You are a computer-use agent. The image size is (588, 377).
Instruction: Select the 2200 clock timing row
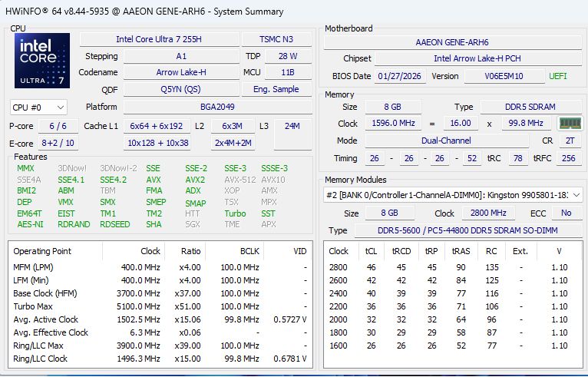tap(453, 306)
